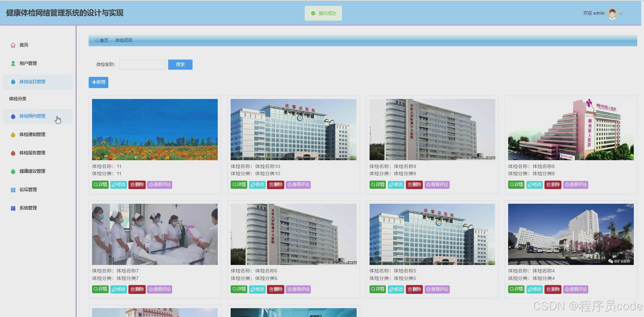Click the red droplet icon for 体检报告管理

13,153
